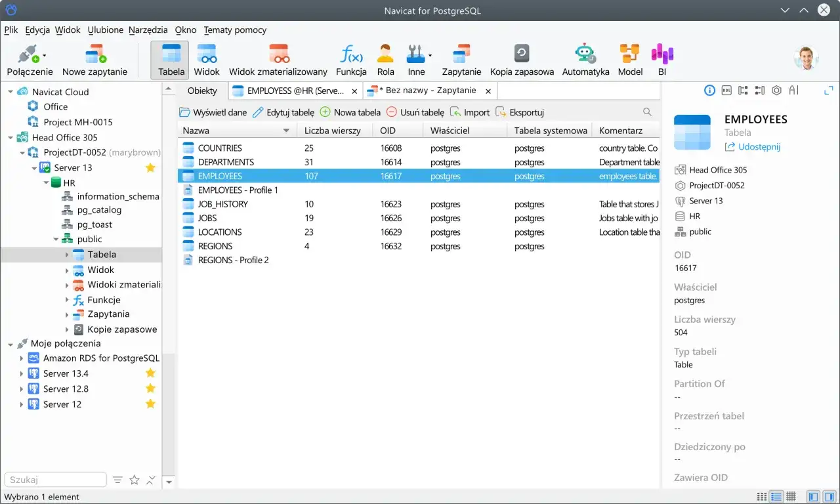Click the Inne tools toolbar icon
The height and width of the screenshot is (504, 840).
coord(416,54)
